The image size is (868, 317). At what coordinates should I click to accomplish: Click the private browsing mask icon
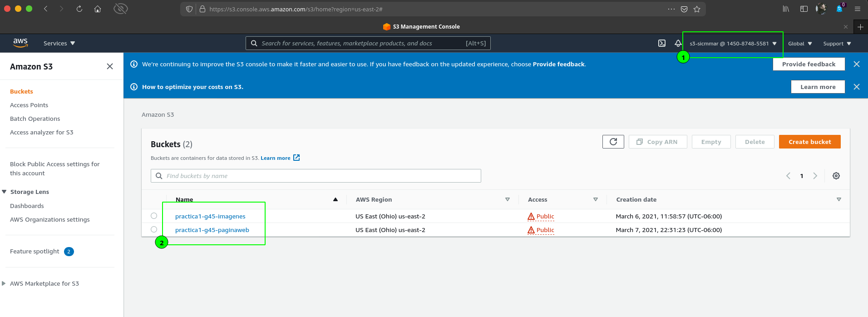click(120, 9)
